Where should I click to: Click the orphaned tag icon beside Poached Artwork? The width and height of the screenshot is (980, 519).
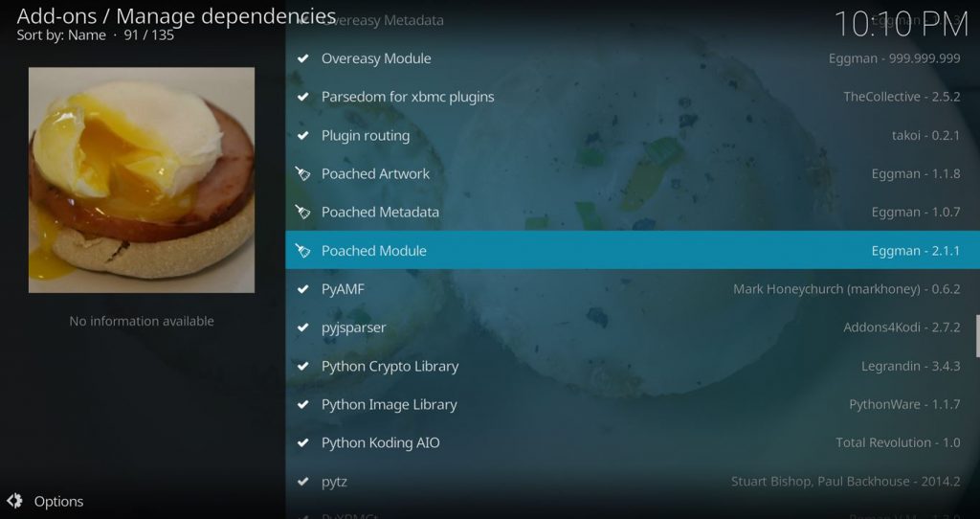(x=302, y=174)
